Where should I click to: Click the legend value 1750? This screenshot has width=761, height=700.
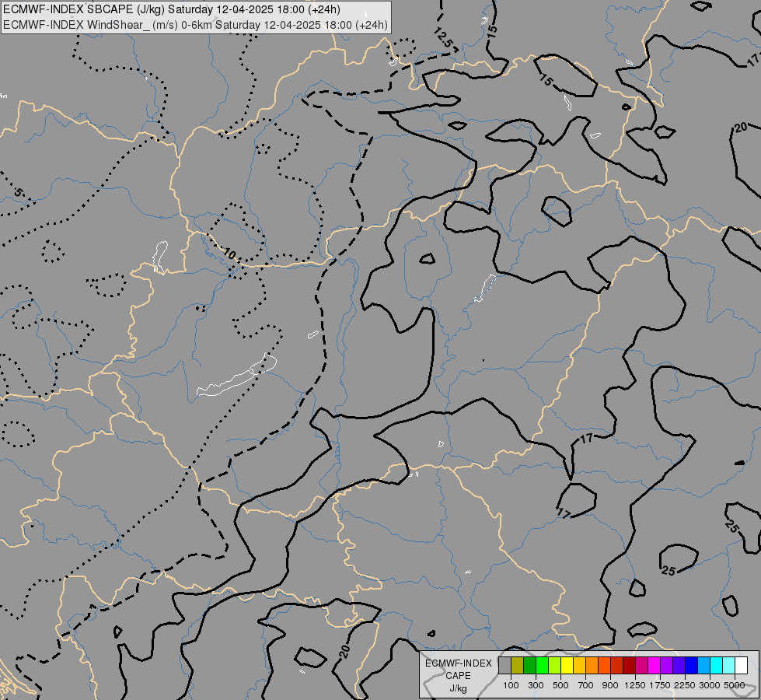tap(660, 685)
